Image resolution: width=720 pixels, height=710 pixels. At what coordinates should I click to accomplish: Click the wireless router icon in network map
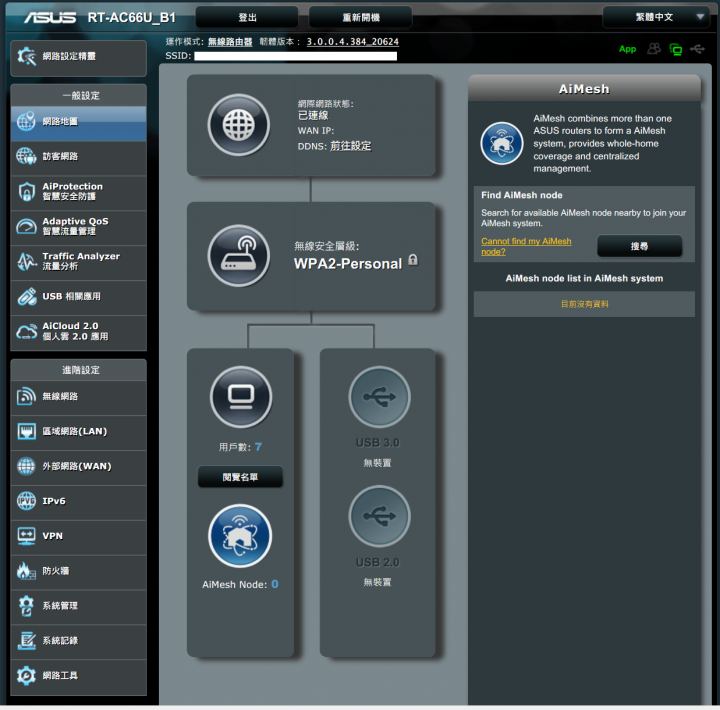pyautogui.click(x=238, y=255)
